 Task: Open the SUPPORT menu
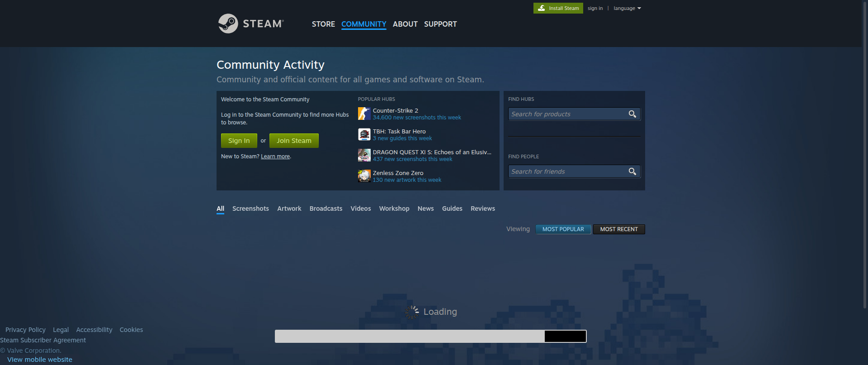[440, 24]
